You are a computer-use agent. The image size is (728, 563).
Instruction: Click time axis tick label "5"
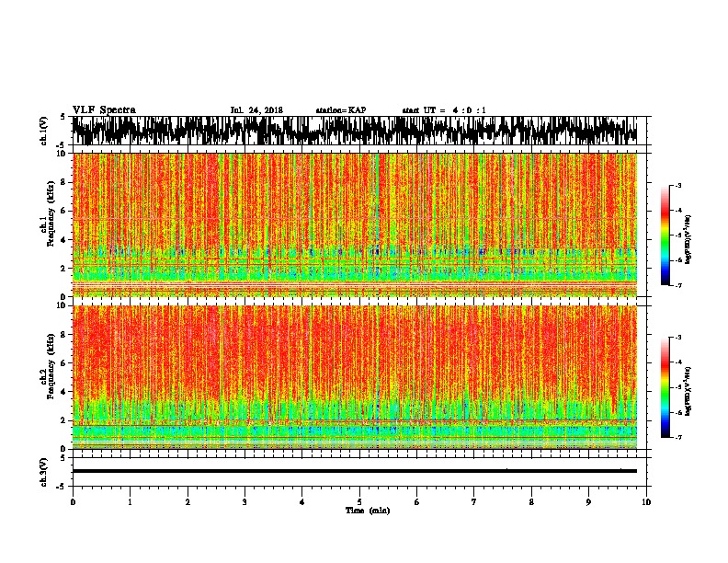point(359,502)
